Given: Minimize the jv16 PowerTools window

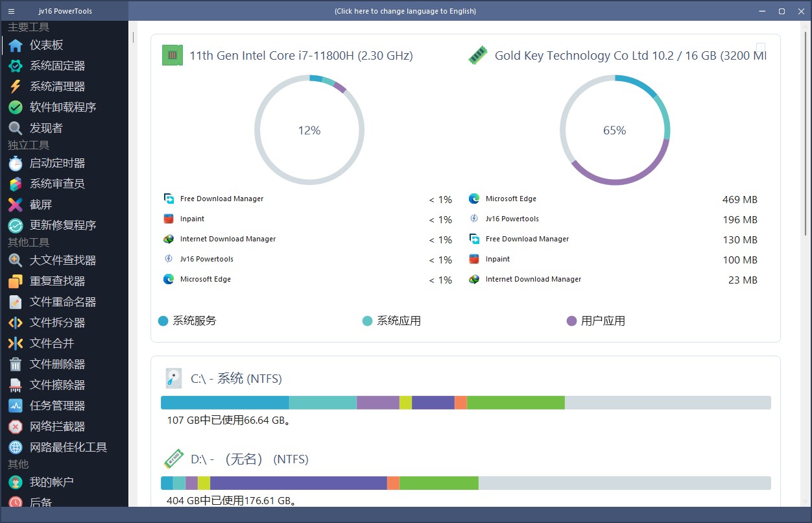Looking at the screenshot, I should tap(763, 11).
